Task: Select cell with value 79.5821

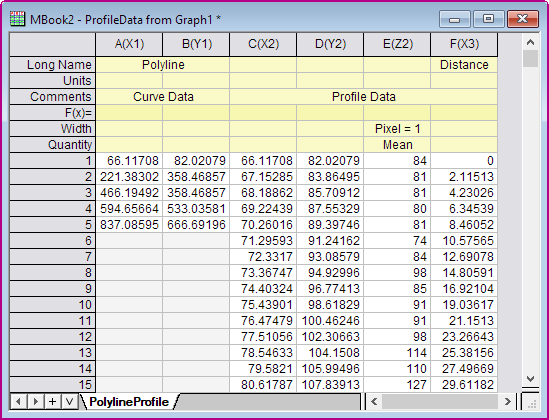Action: (263, 369)
